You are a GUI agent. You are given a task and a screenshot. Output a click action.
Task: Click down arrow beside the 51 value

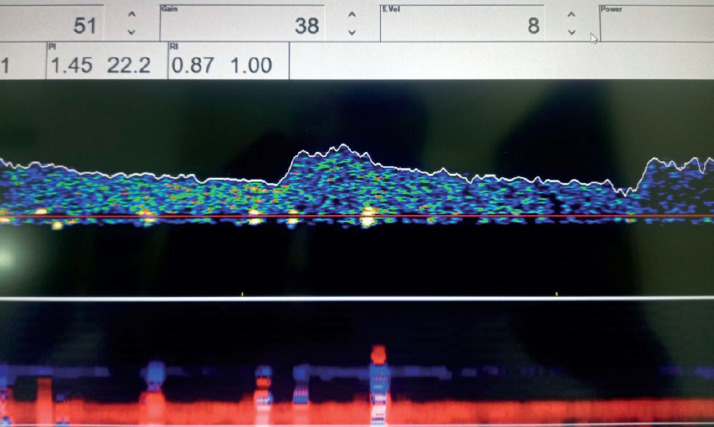click(131, 32)
